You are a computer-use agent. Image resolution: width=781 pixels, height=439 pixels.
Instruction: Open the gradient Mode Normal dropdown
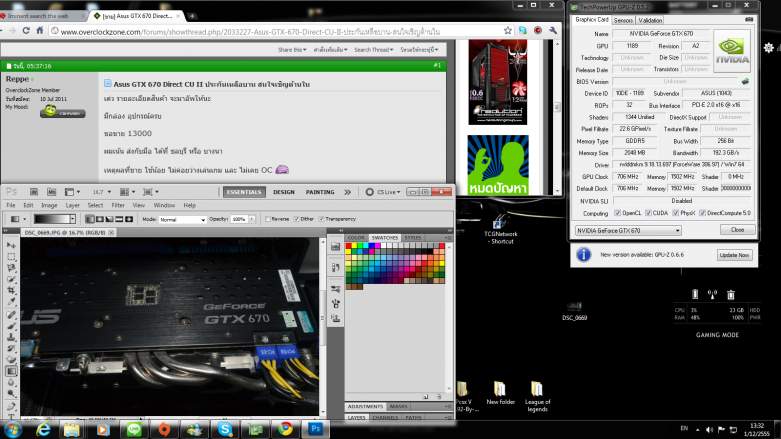[x=182, y=219]
